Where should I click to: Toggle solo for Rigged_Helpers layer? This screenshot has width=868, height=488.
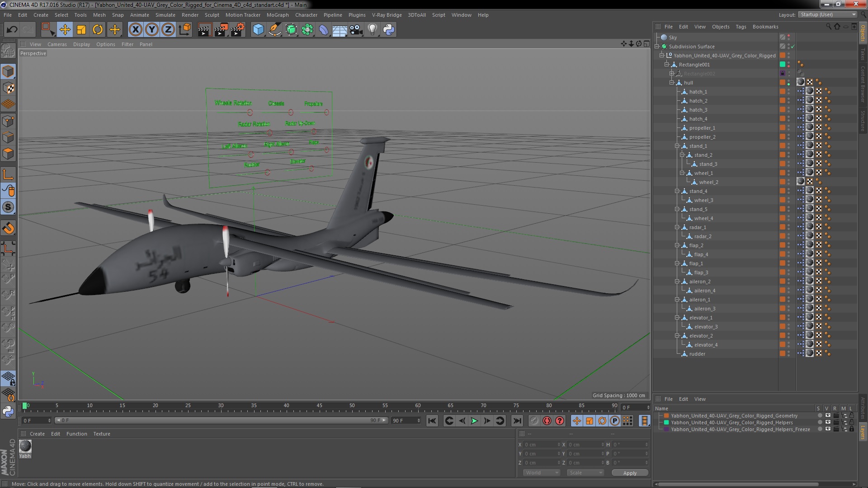coord(820,422)
